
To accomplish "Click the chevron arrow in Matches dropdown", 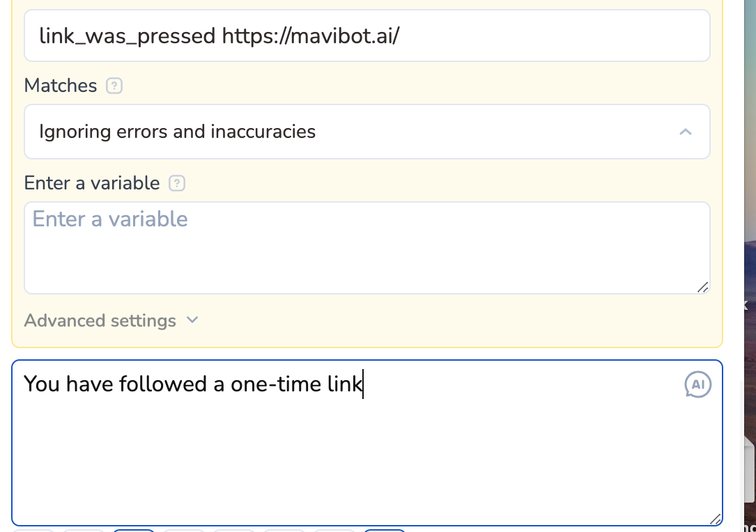I will point(686,132).
